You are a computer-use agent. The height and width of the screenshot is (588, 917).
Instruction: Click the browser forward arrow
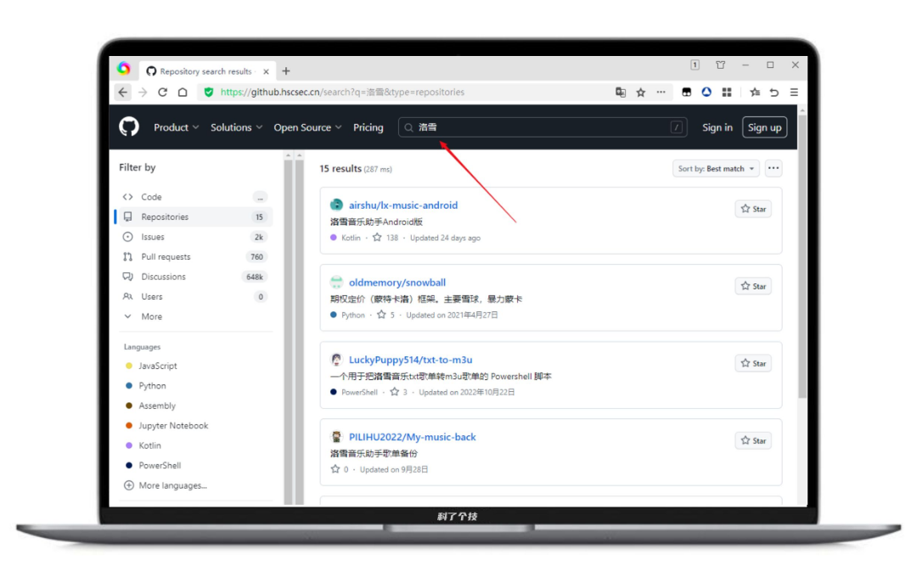click(x=143, y=92)
